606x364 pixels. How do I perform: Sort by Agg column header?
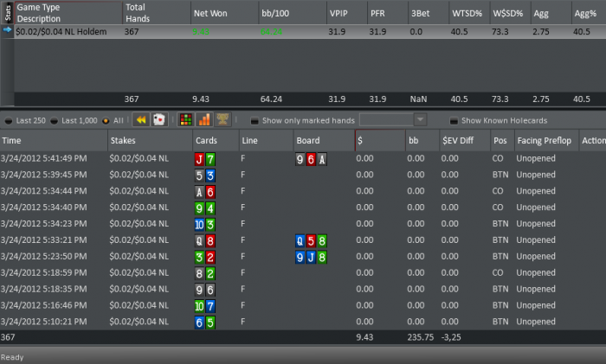coord(551,13)
